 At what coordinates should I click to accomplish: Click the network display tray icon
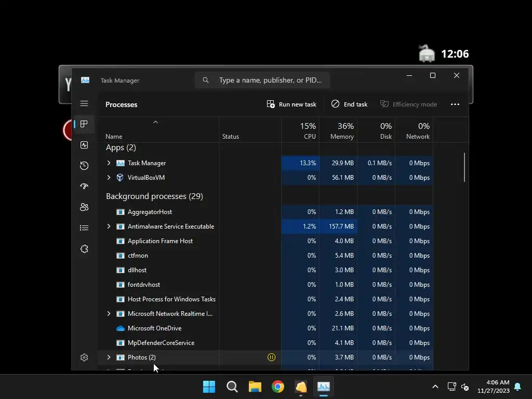click(451, 387)
